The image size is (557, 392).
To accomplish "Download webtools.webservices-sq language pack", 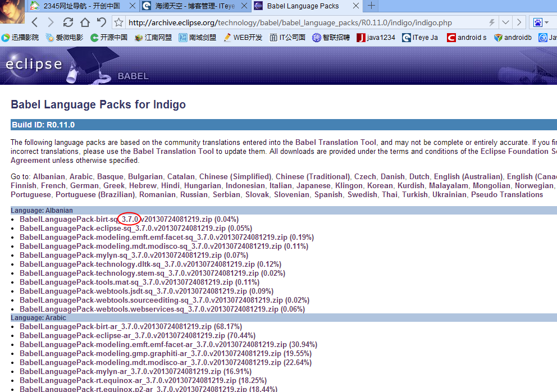I will click(x=149, y=309).
